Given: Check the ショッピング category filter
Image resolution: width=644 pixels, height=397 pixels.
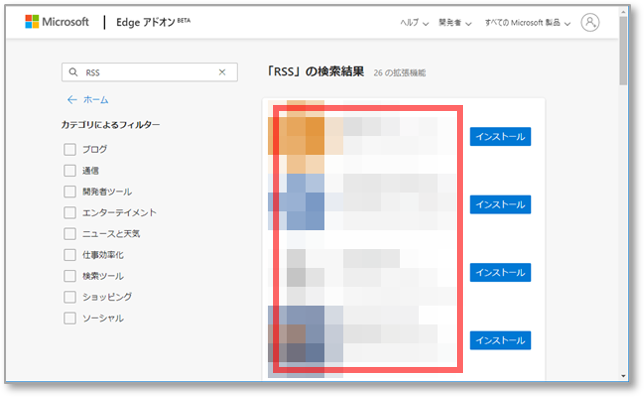Looking at the screenshot, I should 70,297.
